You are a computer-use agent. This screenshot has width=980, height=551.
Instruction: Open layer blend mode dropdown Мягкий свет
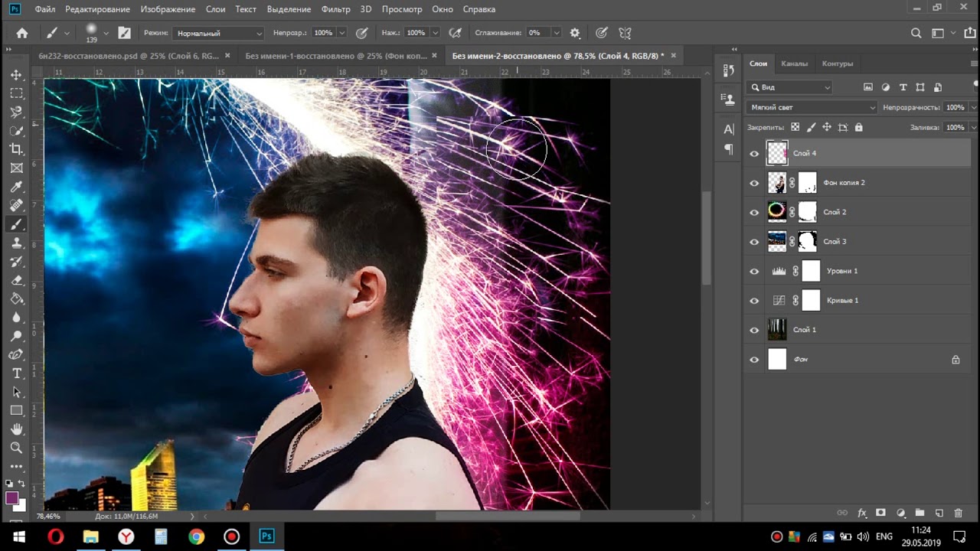click(x=812, y=107)
